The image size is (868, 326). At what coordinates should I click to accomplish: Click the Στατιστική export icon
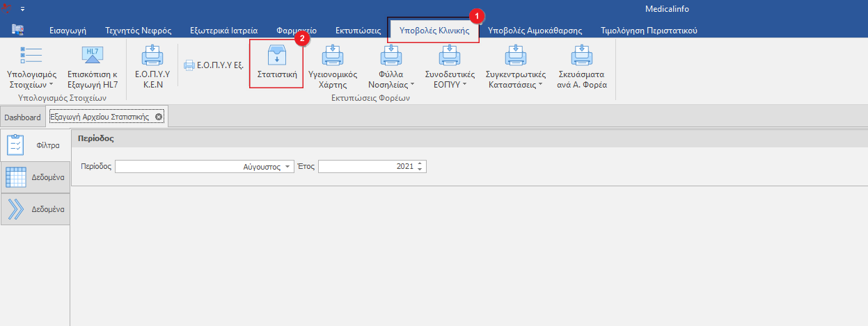[x=276, y=56]
